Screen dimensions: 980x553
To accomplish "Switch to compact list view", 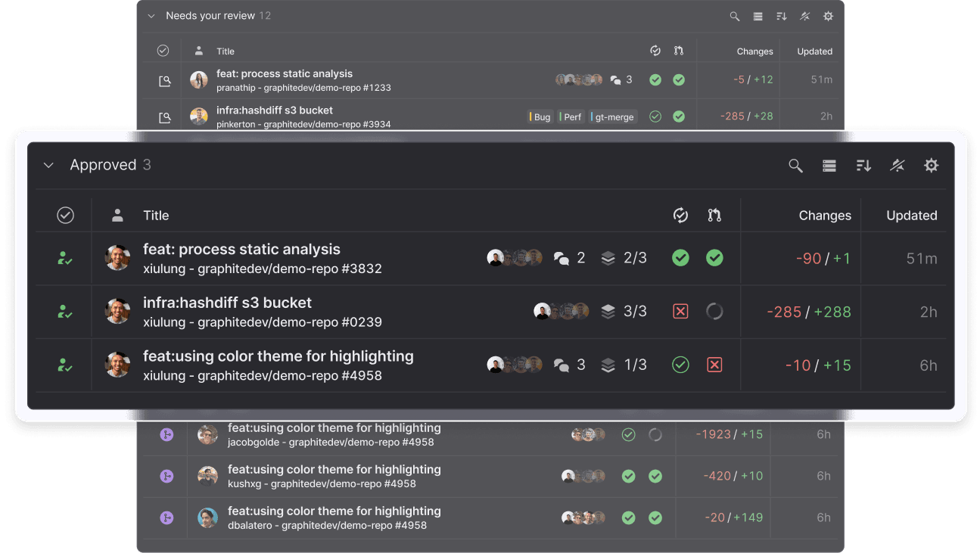I will coord(829,165).
